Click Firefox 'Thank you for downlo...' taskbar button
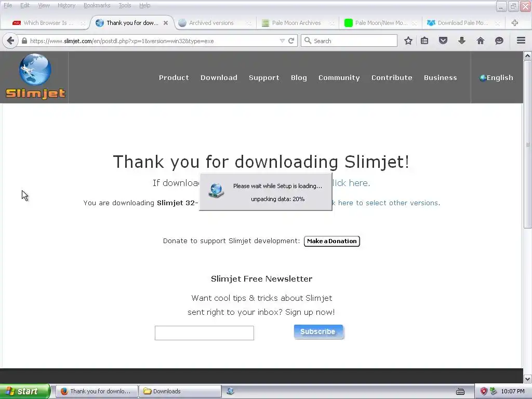 97,391
